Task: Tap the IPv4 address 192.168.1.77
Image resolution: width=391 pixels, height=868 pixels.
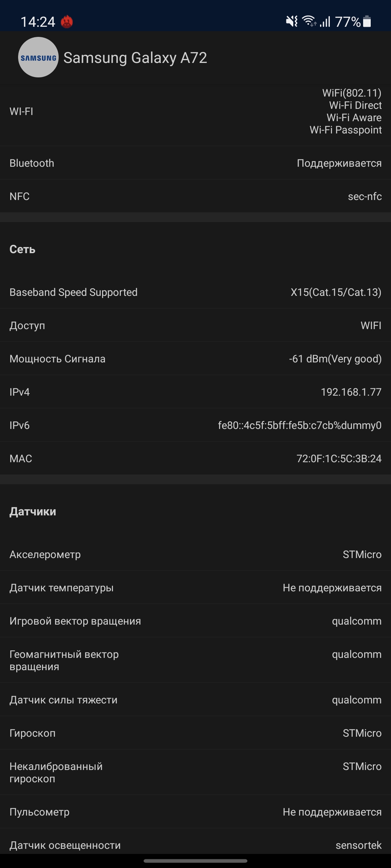Action: pos(351,392)
